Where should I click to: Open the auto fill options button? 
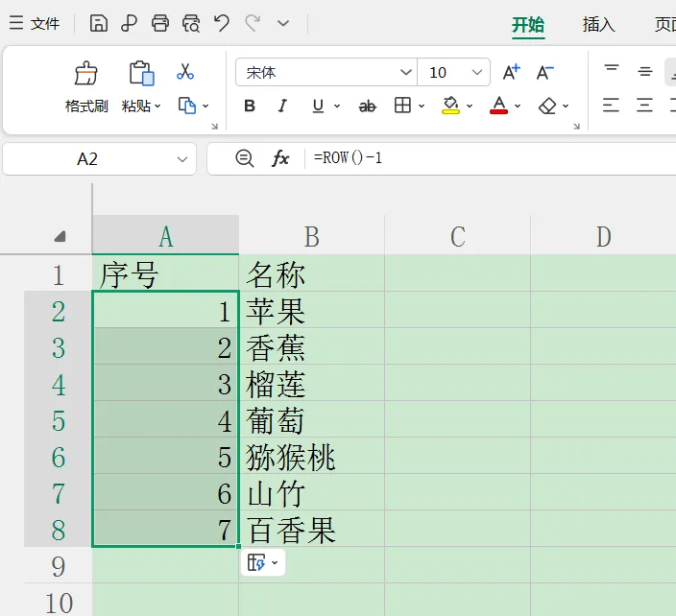tap(262, 562)
